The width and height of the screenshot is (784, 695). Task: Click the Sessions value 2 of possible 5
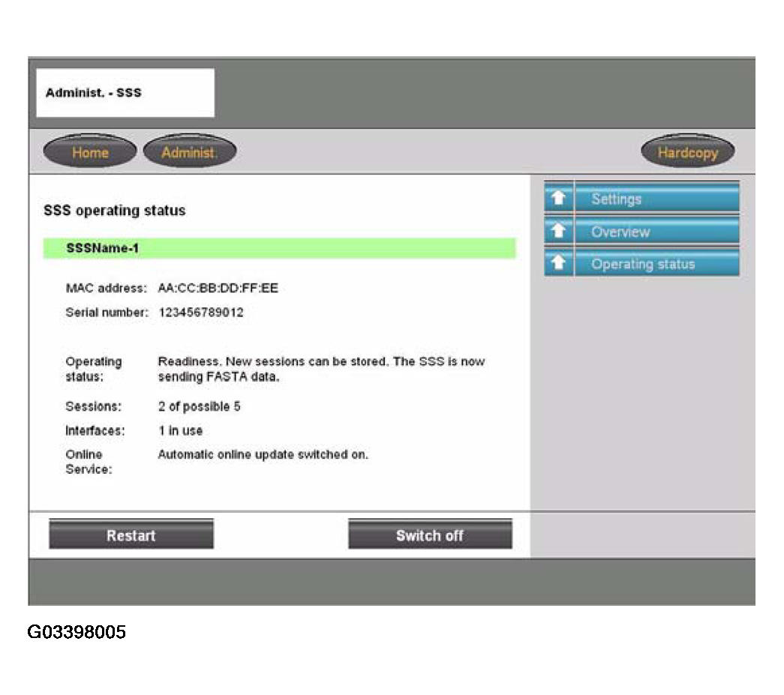[199, 407]
